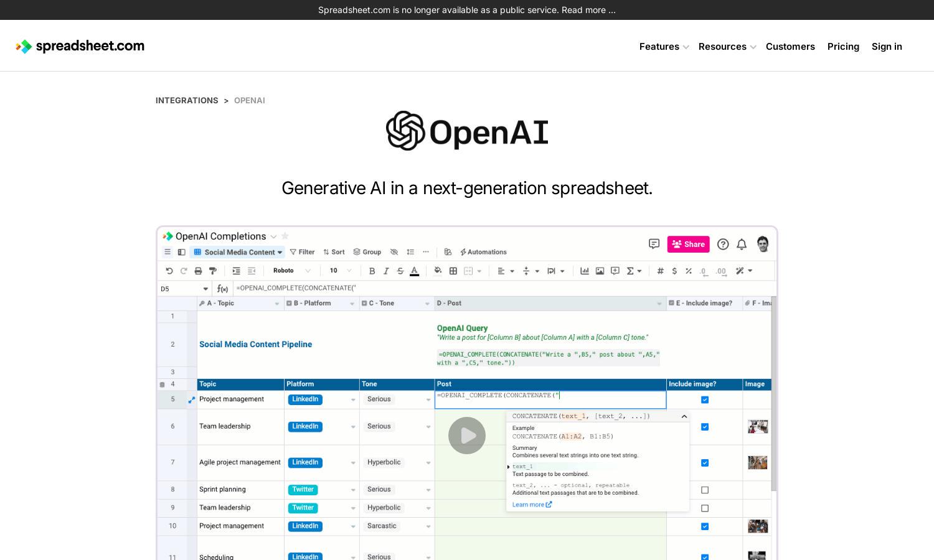The image size is (934, 560).
Task: Open the hamburger menu in the sheet toolbar
Action: pyautogui.click(x=167, y=252)
